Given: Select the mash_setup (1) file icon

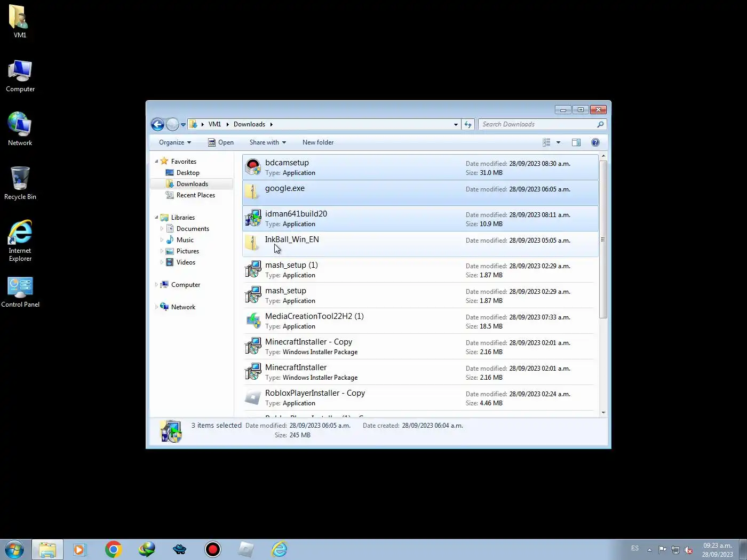Looking at the screenshot, I should pyautogui.click(x=253, y=270).
